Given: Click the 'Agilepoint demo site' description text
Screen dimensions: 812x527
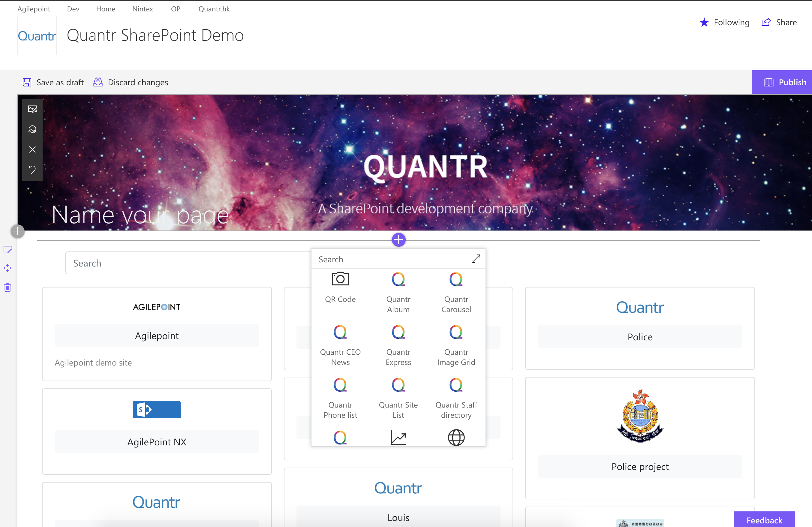Looking at the screenshot, I should tap(93, 363).
